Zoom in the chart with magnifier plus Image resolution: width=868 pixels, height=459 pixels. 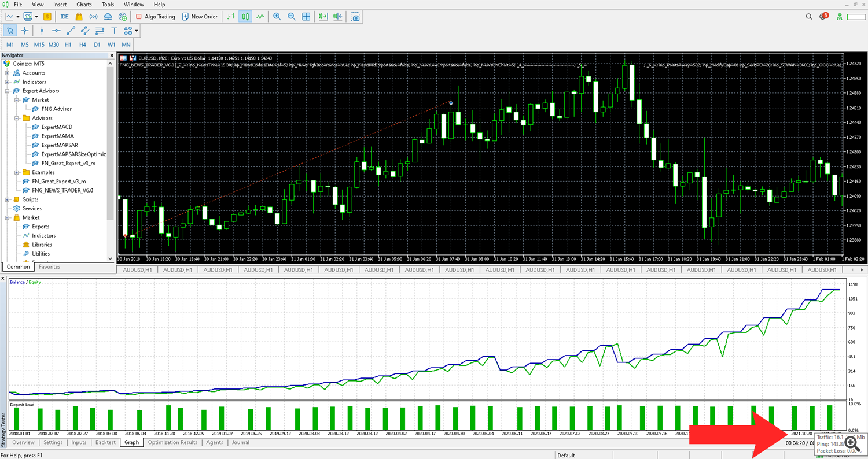coord(277,17)
